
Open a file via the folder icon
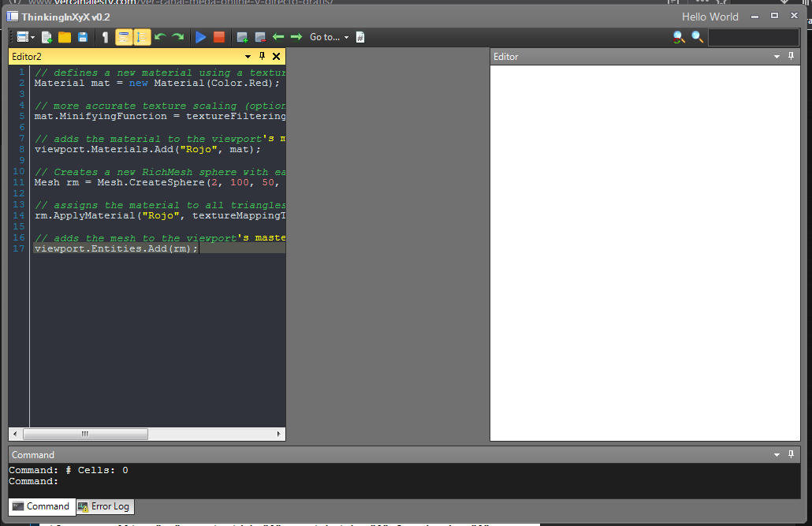64,36
